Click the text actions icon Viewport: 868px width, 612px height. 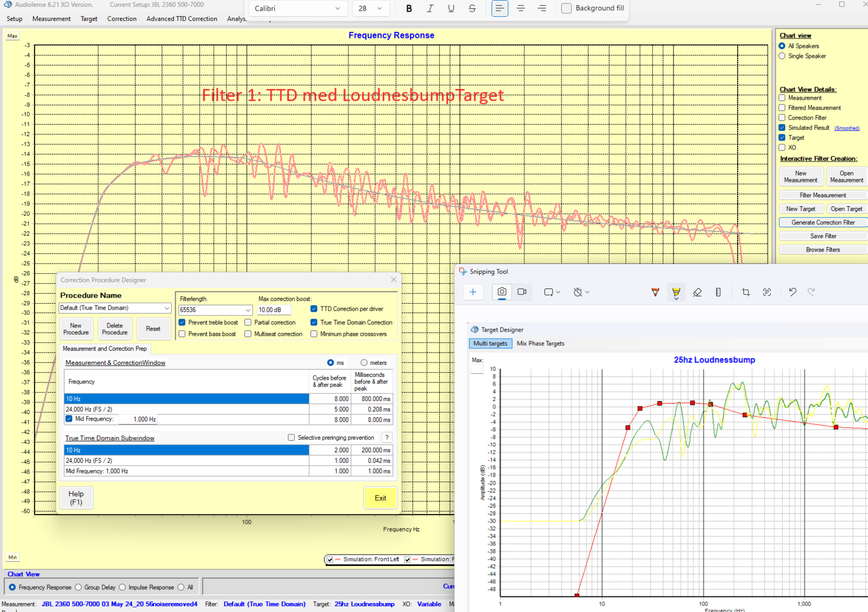point(767,292)
